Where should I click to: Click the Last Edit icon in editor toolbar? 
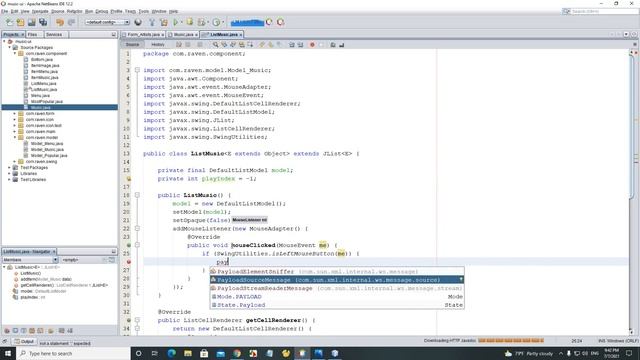tap(179, 44)
